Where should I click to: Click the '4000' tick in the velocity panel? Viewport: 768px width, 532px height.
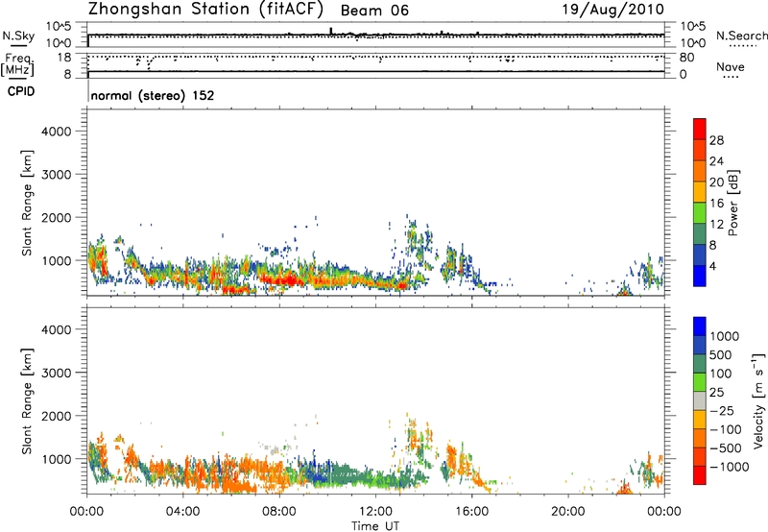point(57,329)
